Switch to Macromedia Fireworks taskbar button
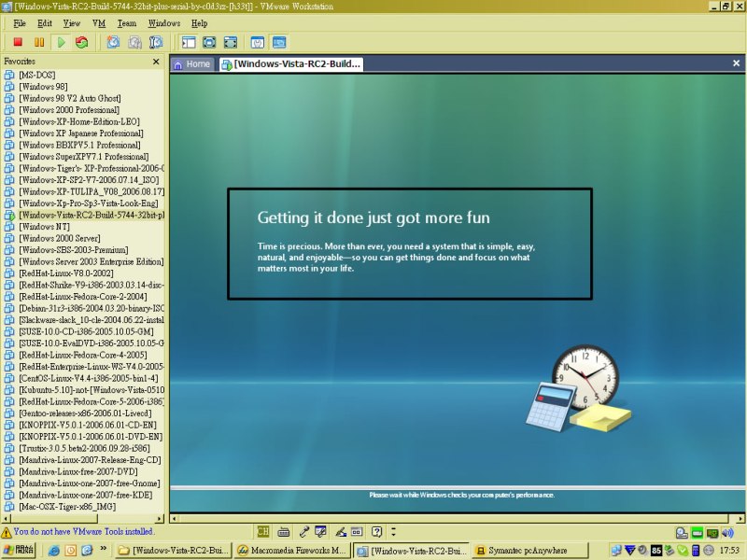The image size is (747, 560). tap(292, 551)
